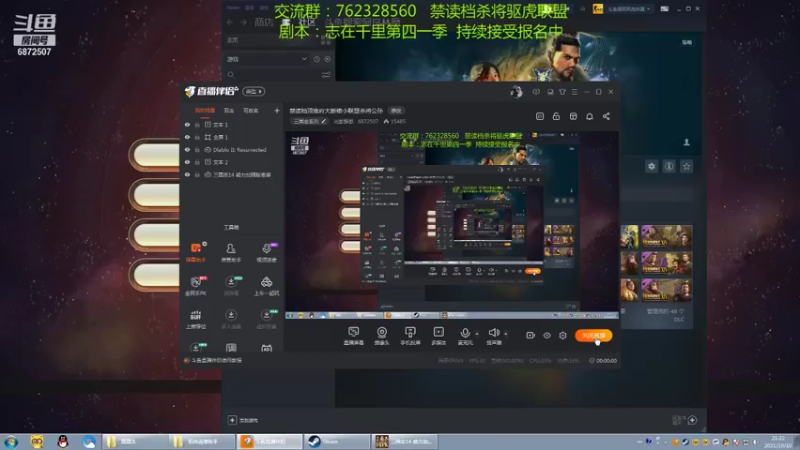Switch to the third scene tab
Image resolution: width=800 pixels, height=450 pixels.
point(251,111)
